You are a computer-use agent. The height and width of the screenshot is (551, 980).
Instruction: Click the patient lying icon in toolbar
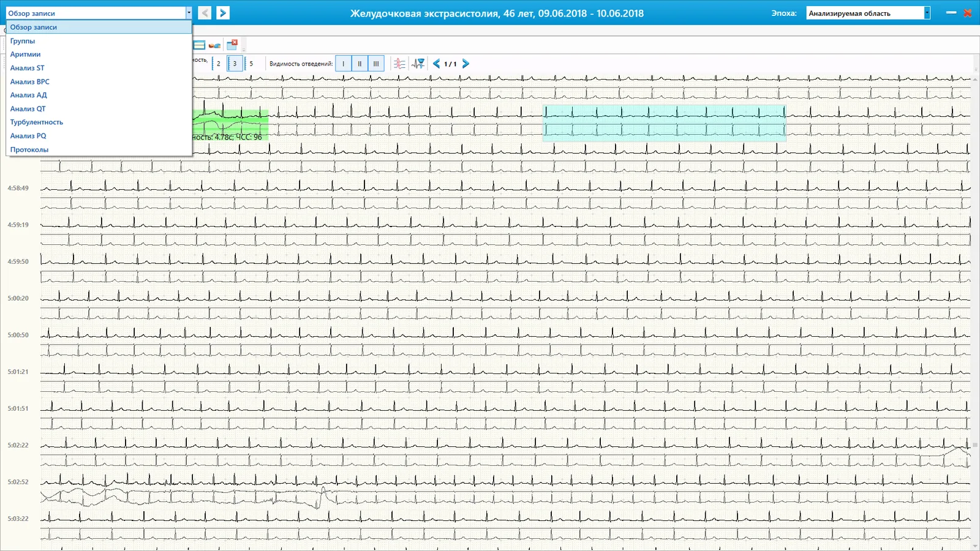tap(214, 45)
